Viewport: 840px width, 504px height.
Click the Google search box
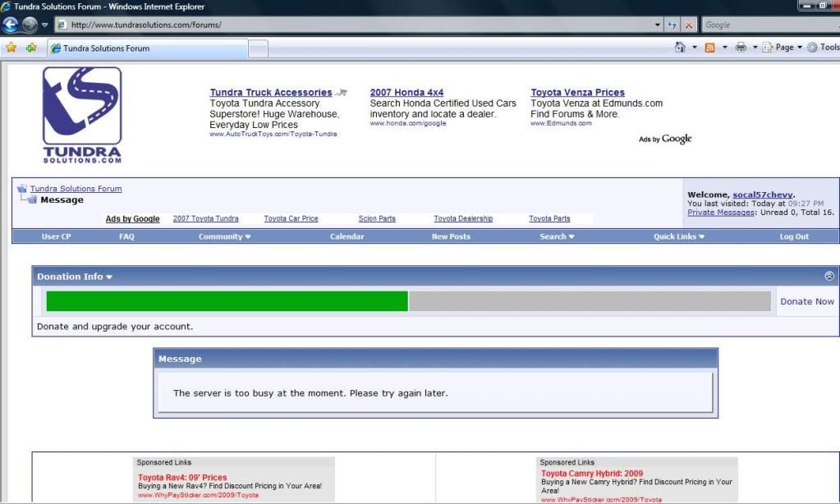tap(770, 25)
